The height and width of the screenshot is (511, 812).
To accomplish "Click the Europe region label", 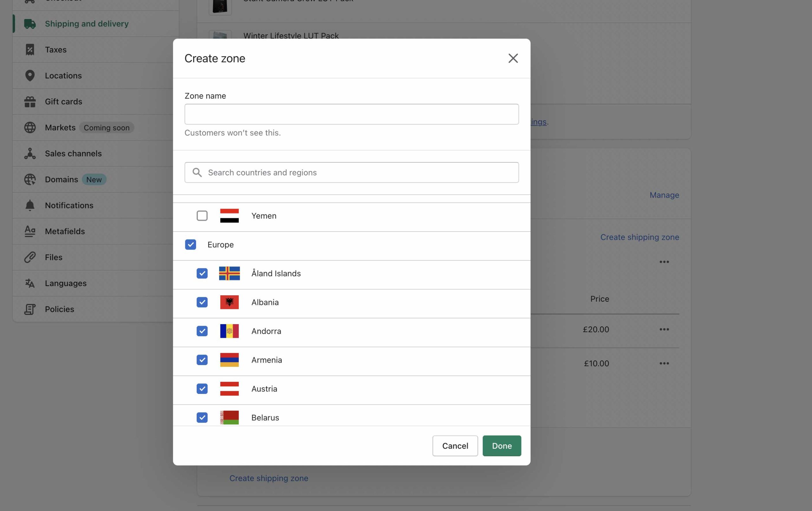I will click(x=220, y=245).
